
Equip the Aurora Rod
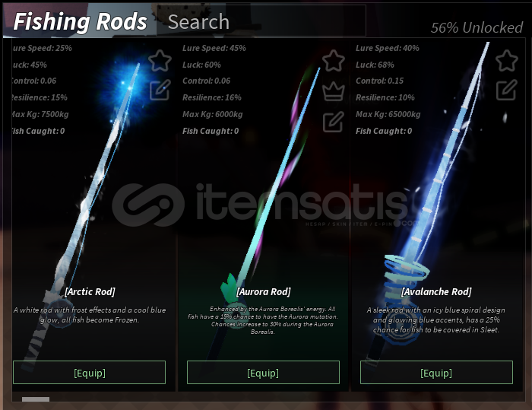[263, 373]
